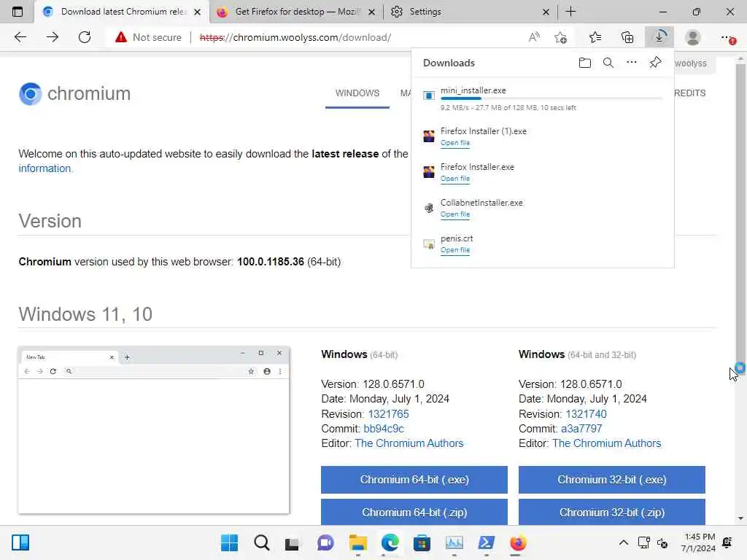747x560 pixels.
Task: Show hidden system tray icons
Action: [623, 542]
